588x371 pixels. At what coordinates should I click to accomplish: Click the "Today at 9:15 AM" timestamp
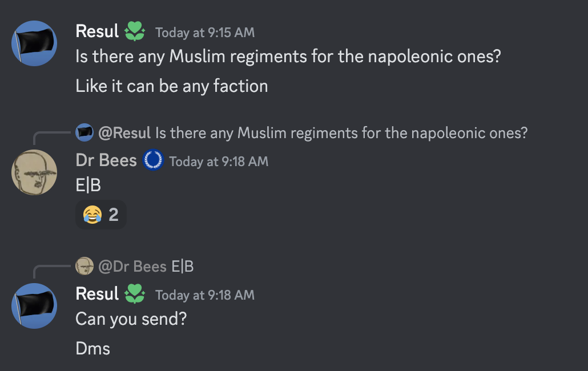click(205, 33)
